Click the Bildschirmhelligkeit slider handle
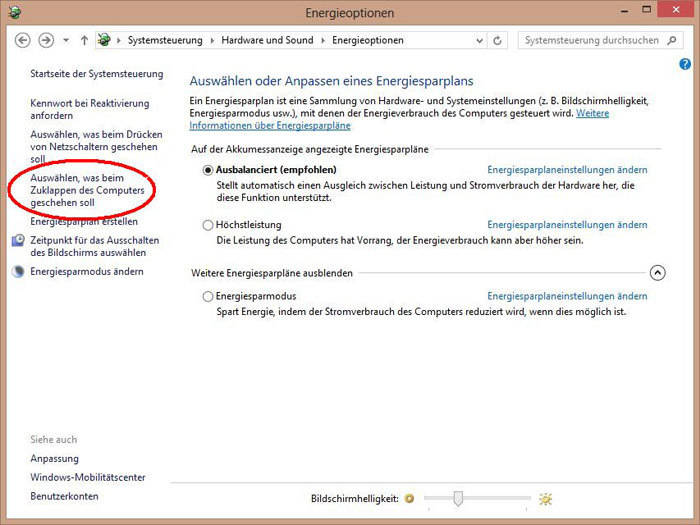 [x=458, y=498]
